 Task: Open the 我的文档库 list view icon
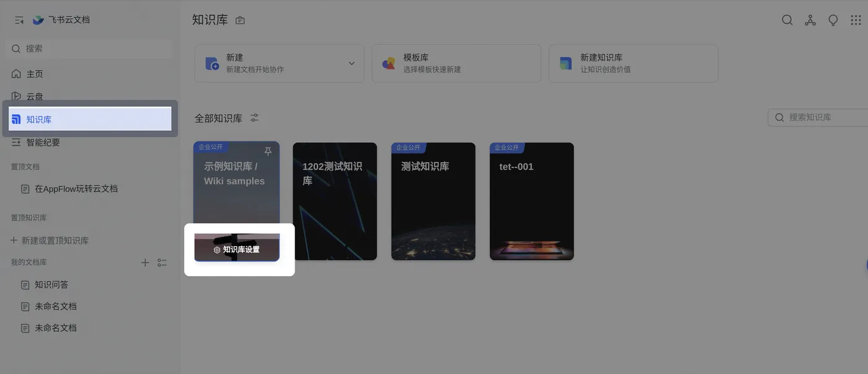[x=162, y=262]
